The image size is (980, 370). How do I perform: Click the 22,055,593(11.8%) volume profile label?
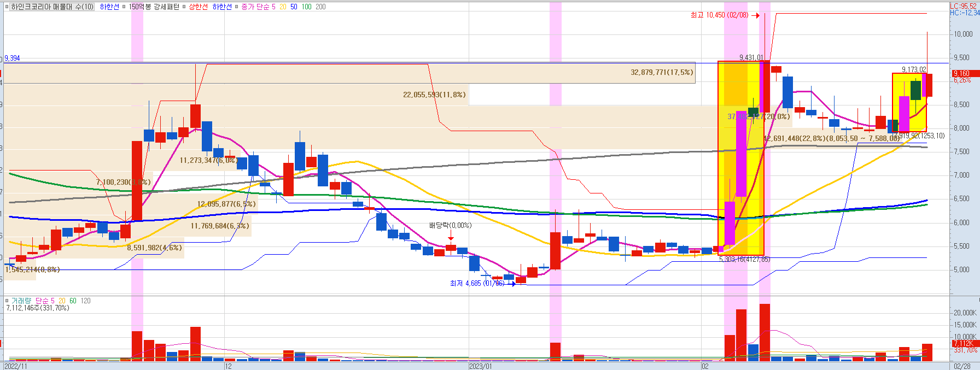[434, 95]
